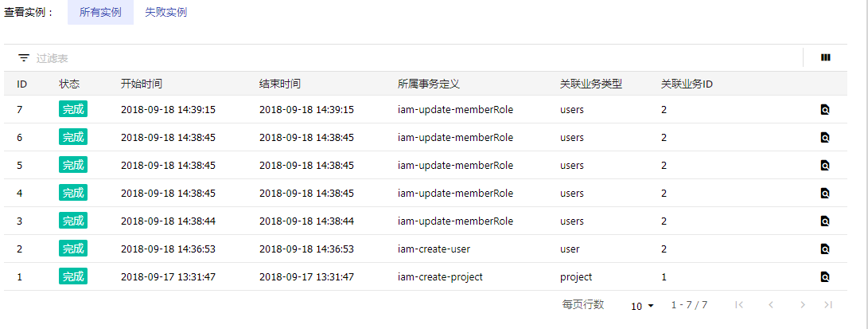View details of iam-create-project instance
Image resolution: width=868 pixels, height=329 pixels.
coord(825,276)
